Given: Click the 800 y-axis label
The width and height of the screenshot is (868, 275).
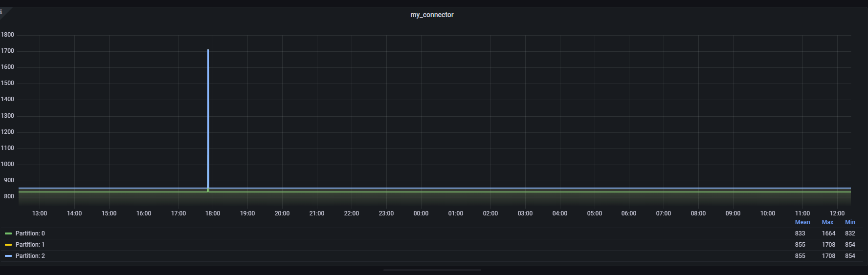Looking at the screenshot, I should (9, 196).
